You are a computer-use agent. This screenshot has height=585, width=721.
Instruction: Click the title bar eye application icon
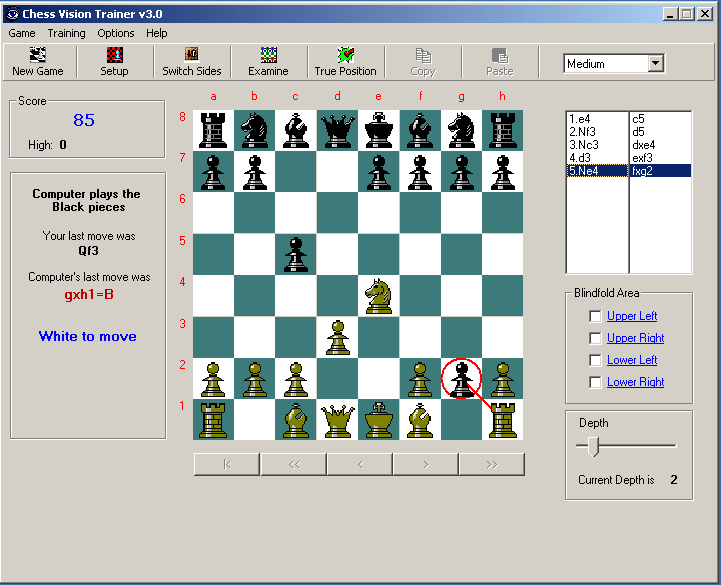point(13,14)
